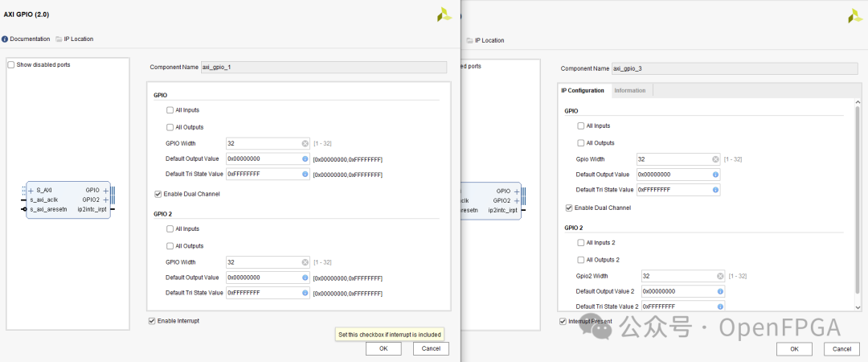Toggle Enable Interrupt checkbox

tap(152, 320)
